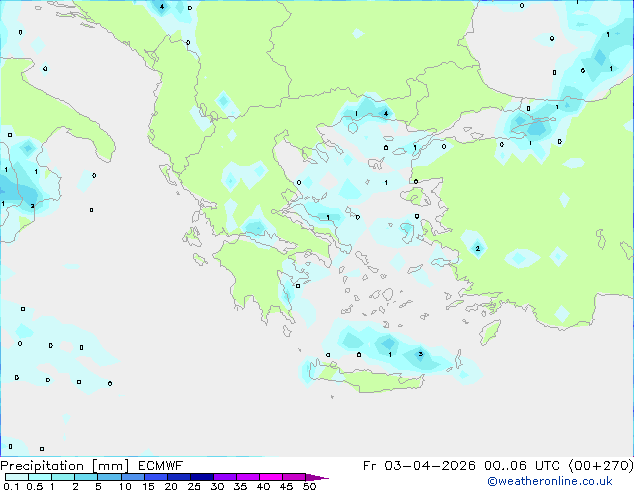Click the 30–35 mm purple swatch
Viewport: 634px width, 490px height.
pos(224,477)
